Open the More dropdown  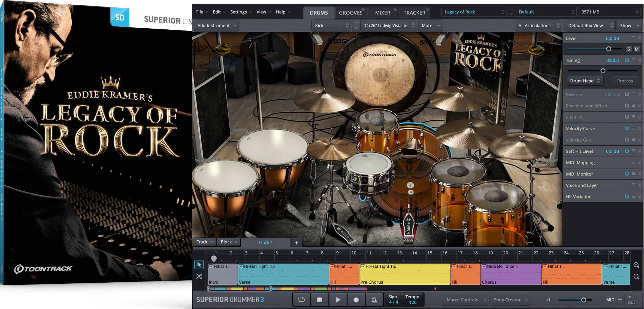pos(431,26)
